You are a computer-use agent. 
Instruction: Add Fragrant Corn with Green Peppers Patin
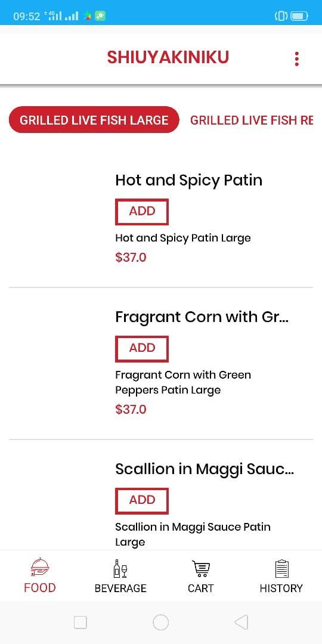pyautogui.click(x=142, y=349)
